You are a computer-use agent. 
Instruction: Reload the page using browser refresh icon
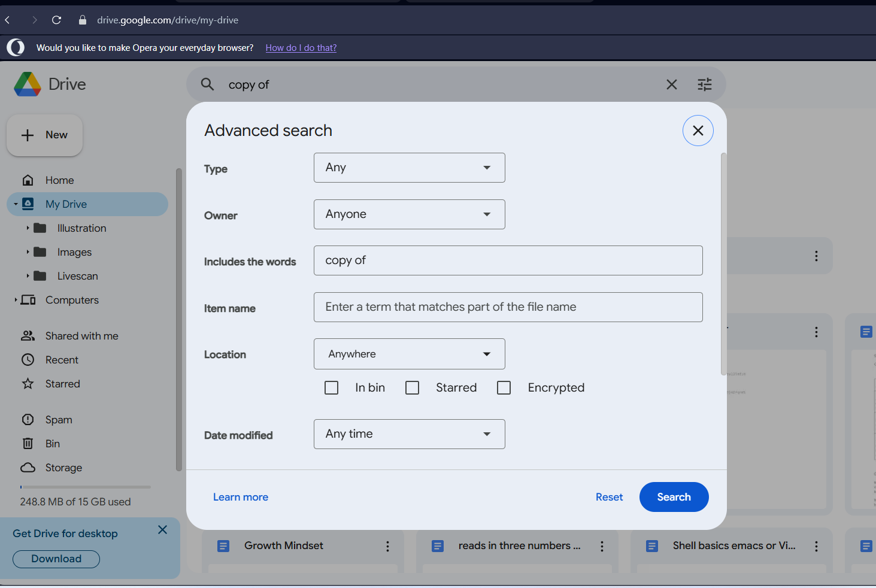coord(57,20)
